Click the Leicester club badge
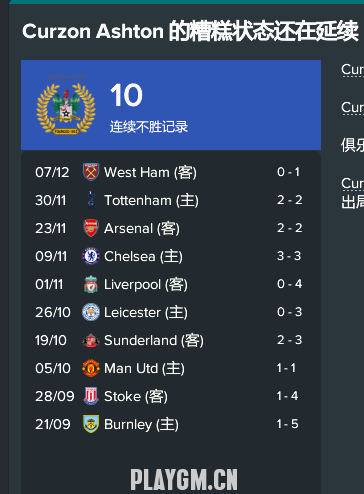 91,312
